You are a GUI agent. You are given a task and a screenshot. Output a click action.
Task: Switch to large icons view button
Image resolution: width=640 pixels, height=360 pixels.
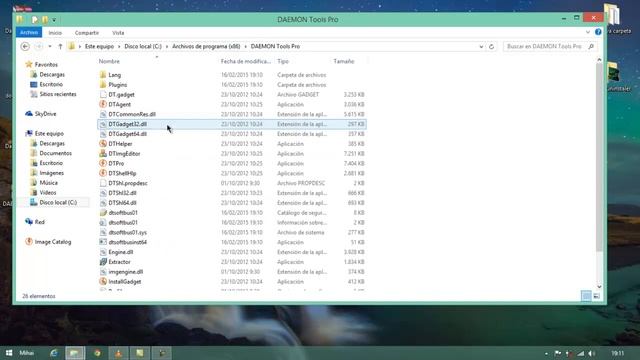pos(596,296)
